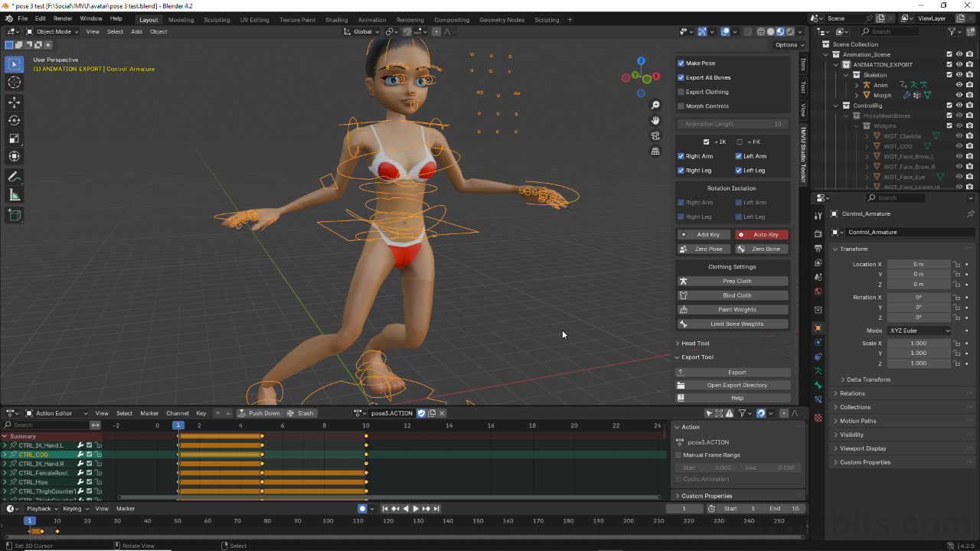This screenshot has height=551, width=980.
Task: Click the Add Key button
Action: pos(704,235)
